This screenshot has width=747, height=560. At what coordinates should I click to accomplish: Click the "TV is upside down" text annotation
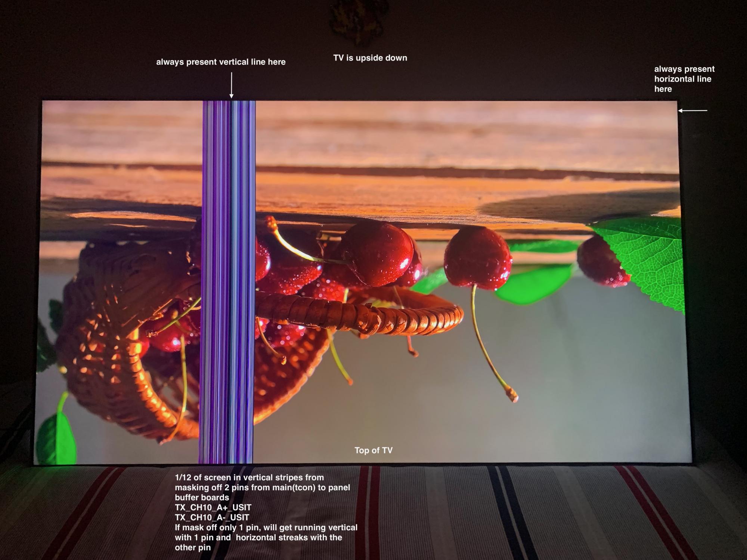[x=370, y=58]
